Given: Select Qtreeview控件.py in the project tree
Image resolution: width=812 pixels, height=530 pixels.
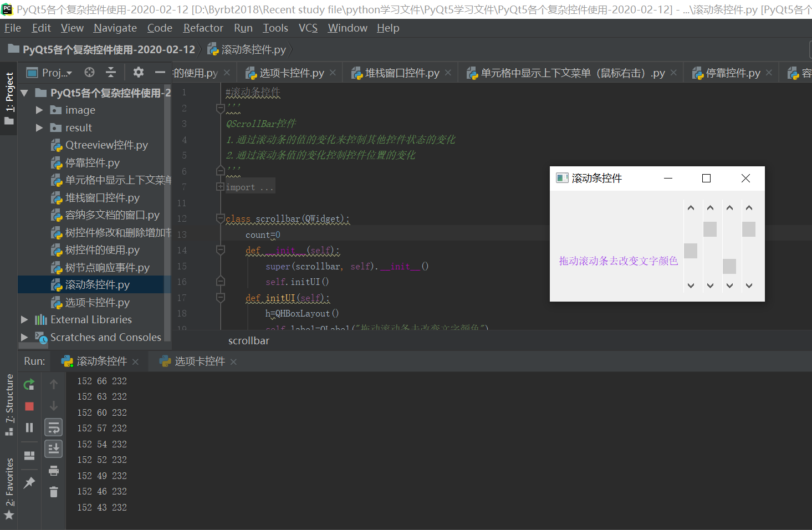Looking at the screenshot, I should pos(106,145).
